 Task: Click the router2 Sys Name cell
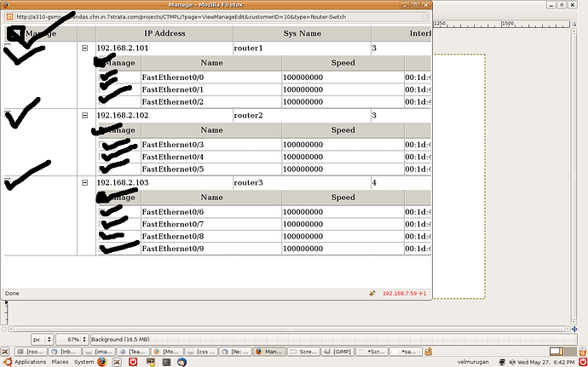click(x=303, y=116)
